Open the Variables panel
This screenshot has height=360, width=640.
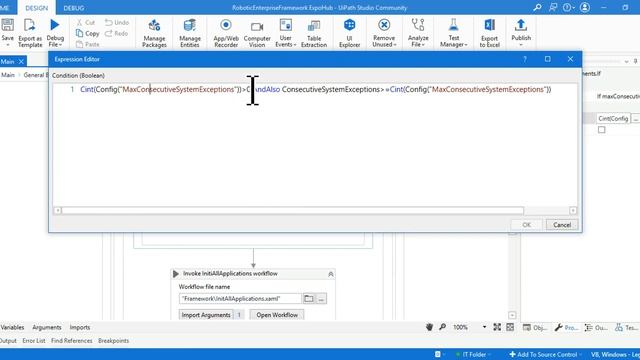pyautogui.click(x=12, y=327)
